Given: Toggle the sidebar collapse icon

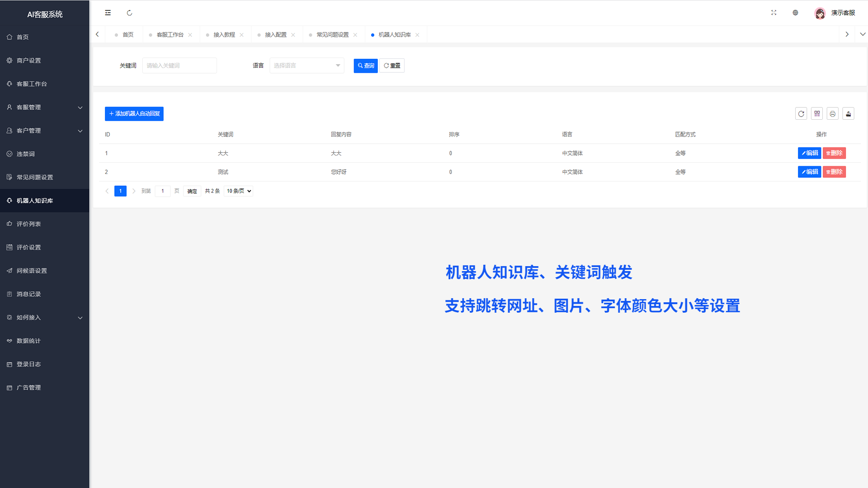Looking at the screenshot, I should [x=108, y=13].
